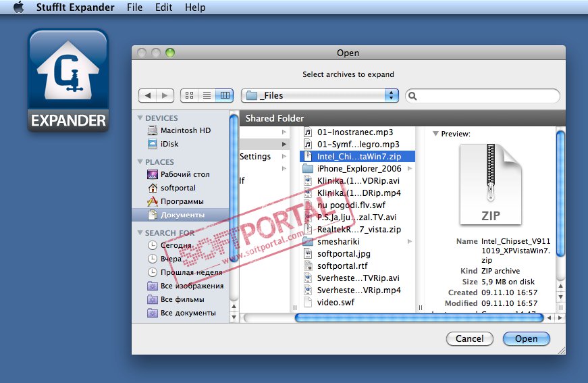Select the softportal.rtf file
The height and width of the screenshot is (383, 588).
357,265
